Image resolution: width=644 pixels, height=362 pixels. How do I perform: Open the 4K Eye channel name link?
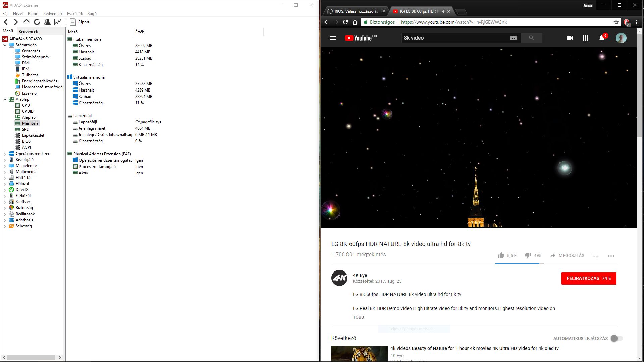point(360,275)
